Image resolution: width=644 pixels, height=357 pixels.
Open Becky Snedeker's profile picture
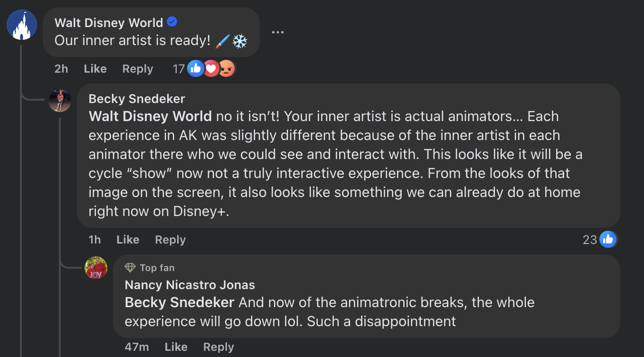[x=60, y=101]
